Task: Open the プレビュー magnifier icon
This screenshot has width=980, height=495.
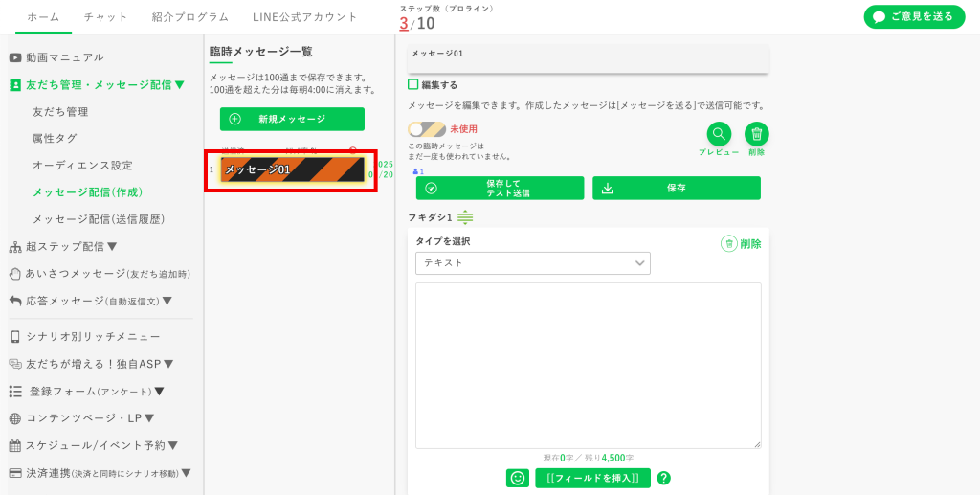Action: point(719,134)
